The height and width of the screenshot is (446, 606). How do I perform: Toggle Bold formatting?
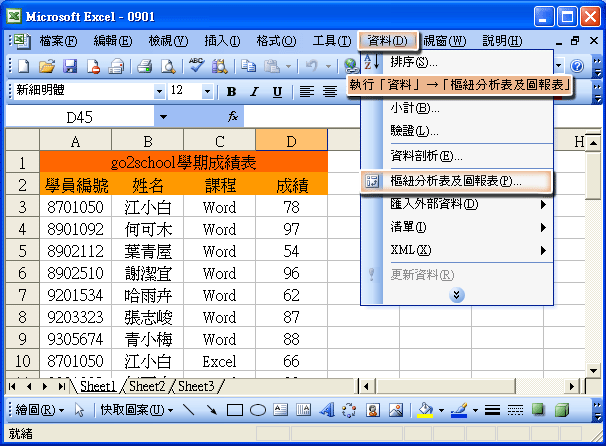click(x=232, y=92)
